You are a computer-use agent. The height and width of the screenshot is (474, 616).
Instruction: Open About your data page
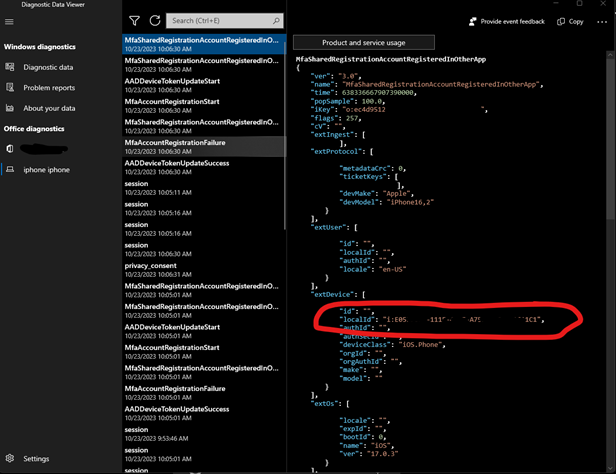49,108
